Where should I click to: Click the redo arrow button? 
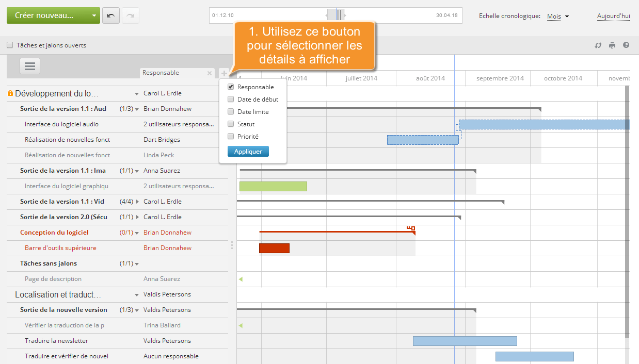[x=131, y=15]
